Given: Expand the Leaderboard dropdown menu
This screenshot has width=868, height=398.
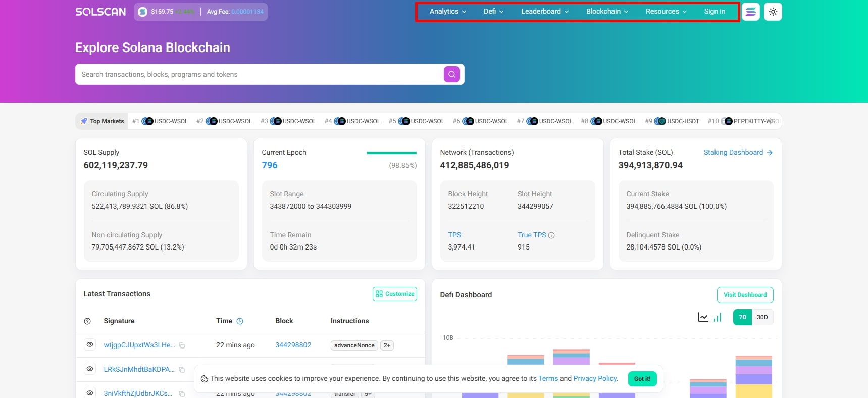Looking at the screenshot, I should point(545,12).
